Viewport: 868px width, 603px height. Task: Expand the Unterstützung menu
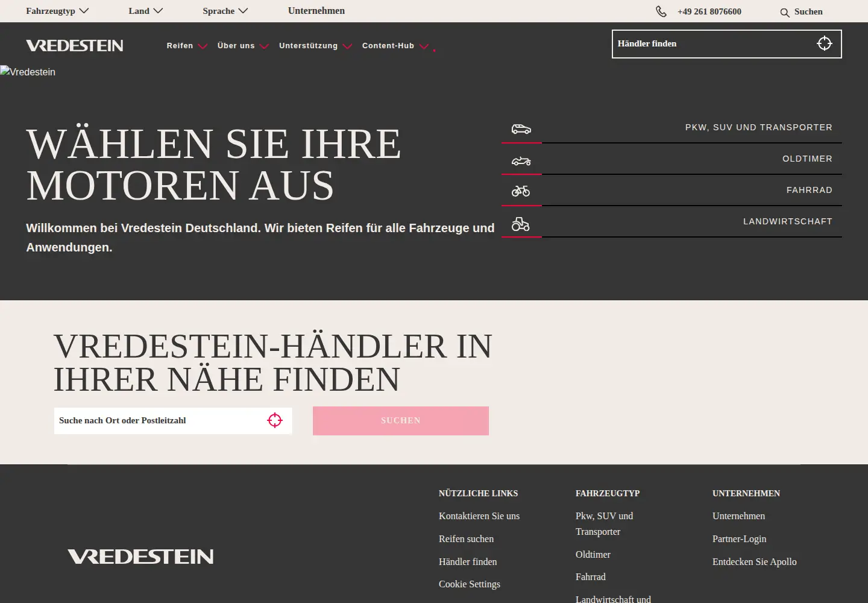[x=315, y=46]
